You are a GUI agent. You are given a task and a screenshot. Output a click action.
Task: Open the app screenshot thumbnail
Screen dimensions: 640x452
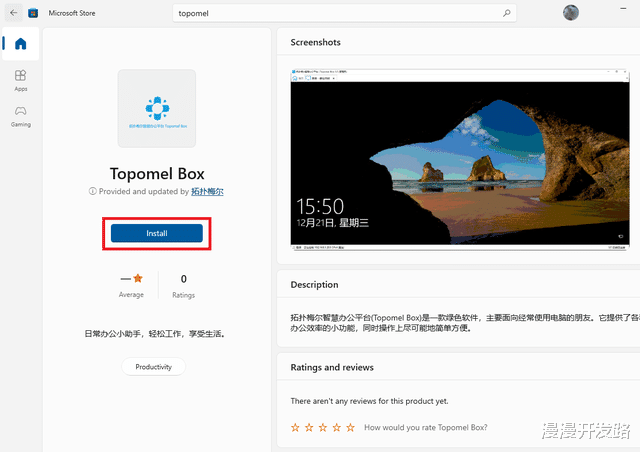point(460,160)
